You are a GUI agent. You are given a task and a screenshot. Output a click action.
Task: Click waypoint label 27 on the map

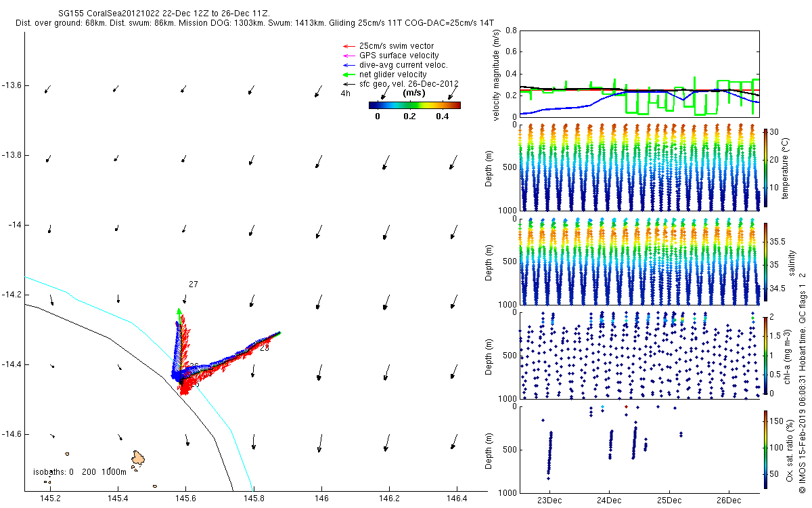194,284
